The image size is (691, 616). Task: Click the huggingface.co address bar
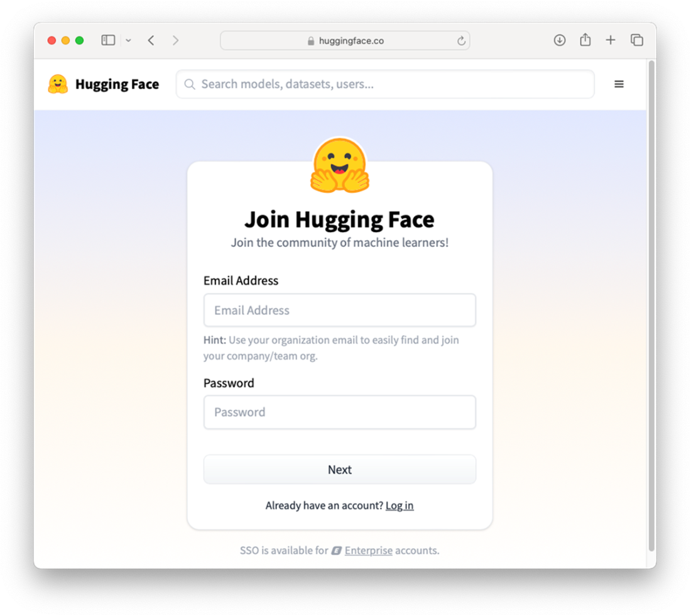pos(344,41)
